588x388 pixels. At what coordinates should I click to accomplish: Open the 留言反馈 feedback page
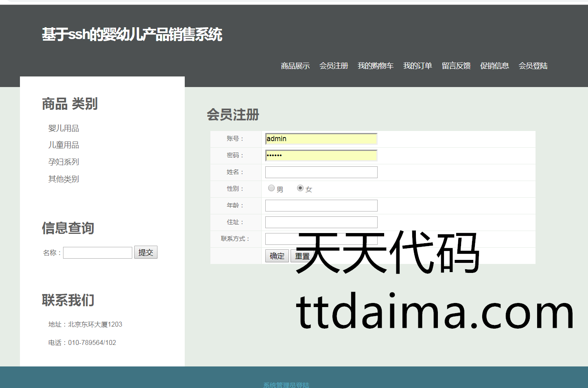(456, 66)
